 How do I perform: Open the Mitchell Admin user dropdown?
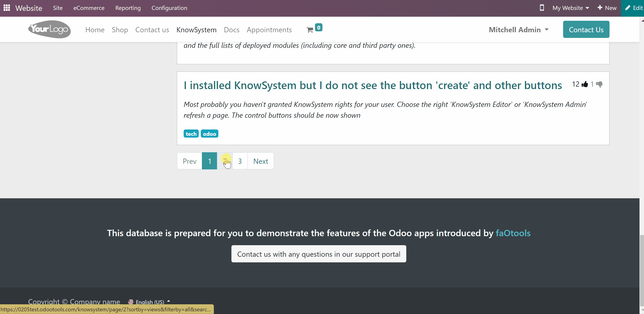[519, 30]
